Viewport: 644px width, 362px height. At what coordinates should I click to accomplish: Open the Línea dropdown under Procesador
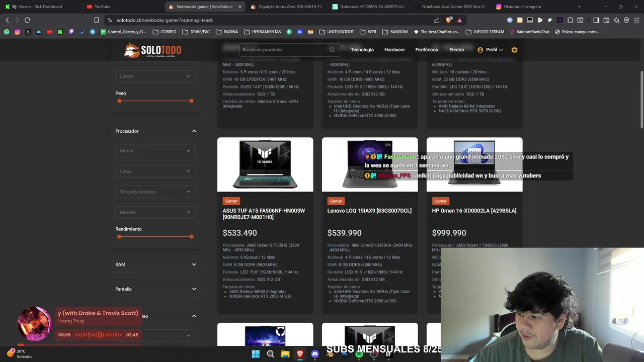(155, 171)
